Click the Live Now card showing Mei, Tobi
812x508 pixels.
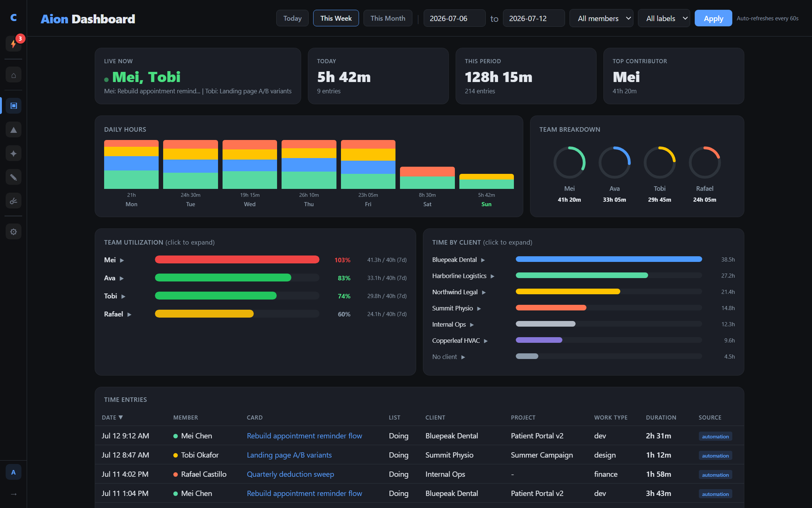pyautogui.click(x=198, y=76)
